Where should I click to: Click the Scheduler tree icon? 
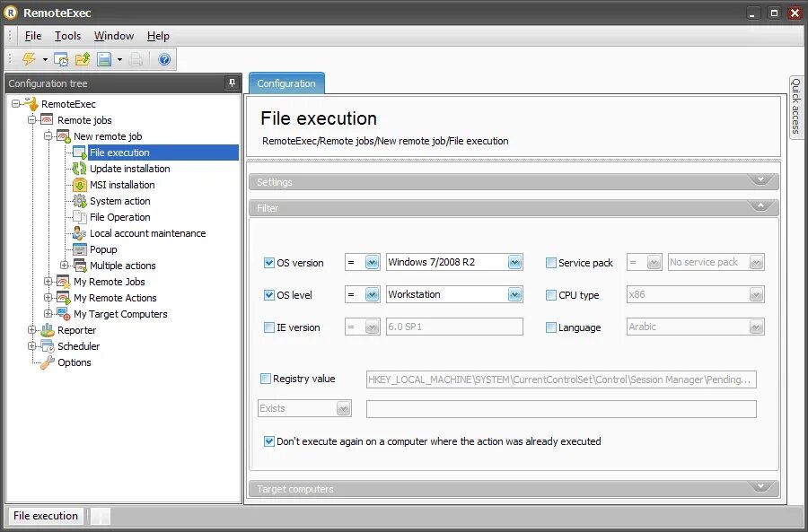[48, 346]
